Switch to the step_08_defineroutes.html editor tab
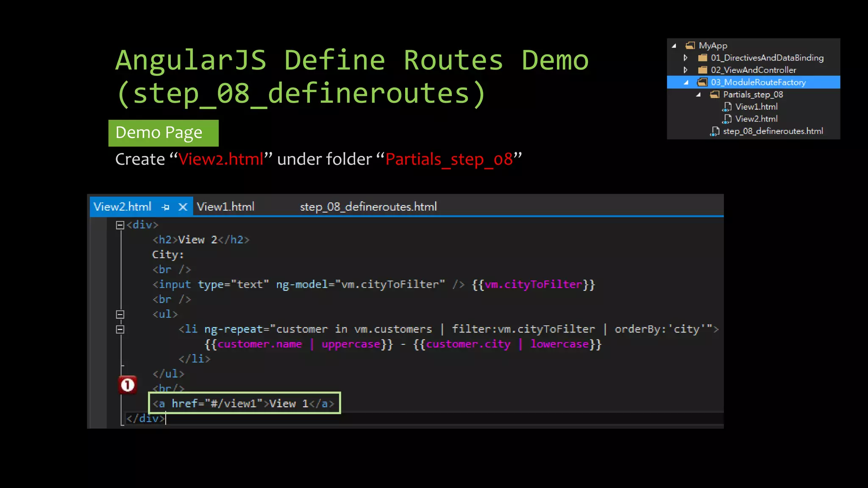Screen dimensions: 868x488 coord(368,207)
